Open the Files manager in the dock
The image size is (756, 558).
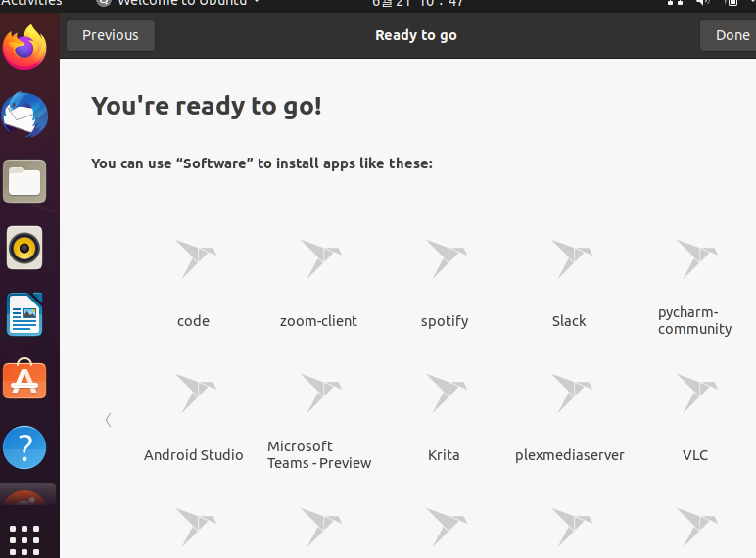tap(24, 181)
